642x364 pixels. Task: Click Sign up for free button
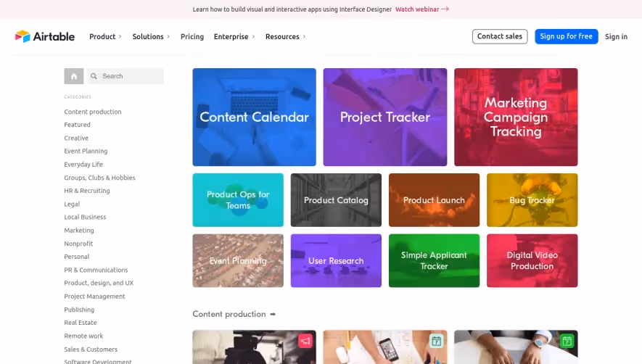[567, 36]
